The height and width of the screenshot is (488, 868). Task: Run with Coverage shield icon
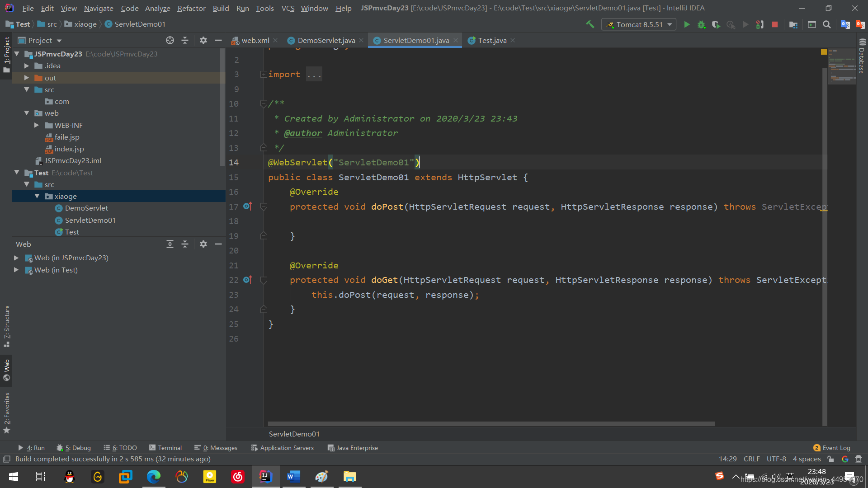pyautogui.click(x=716, y=24)
